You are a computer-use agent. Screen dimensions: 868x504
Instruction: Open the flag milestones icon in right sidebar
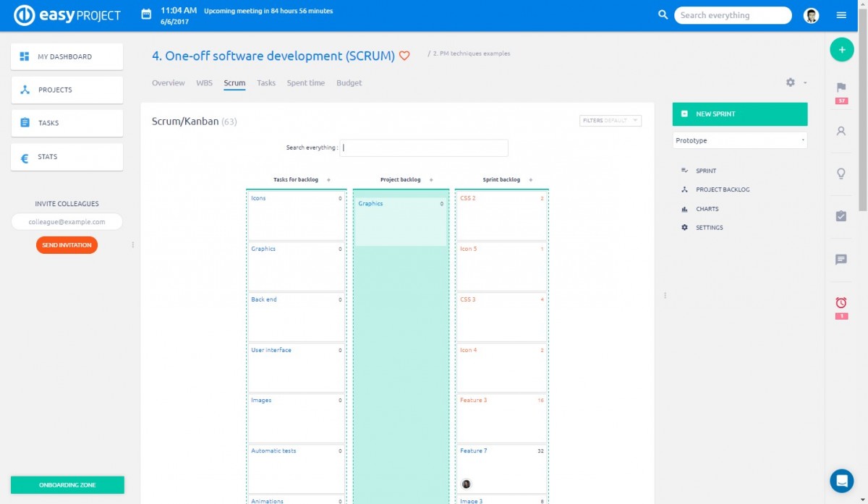coord(841,87)
